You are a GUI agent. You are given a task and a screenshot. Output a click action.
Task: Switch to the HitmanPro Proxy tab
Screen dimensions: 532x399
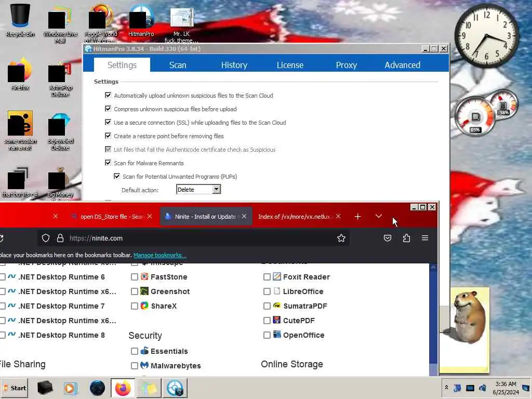click(x=347, y=65)
